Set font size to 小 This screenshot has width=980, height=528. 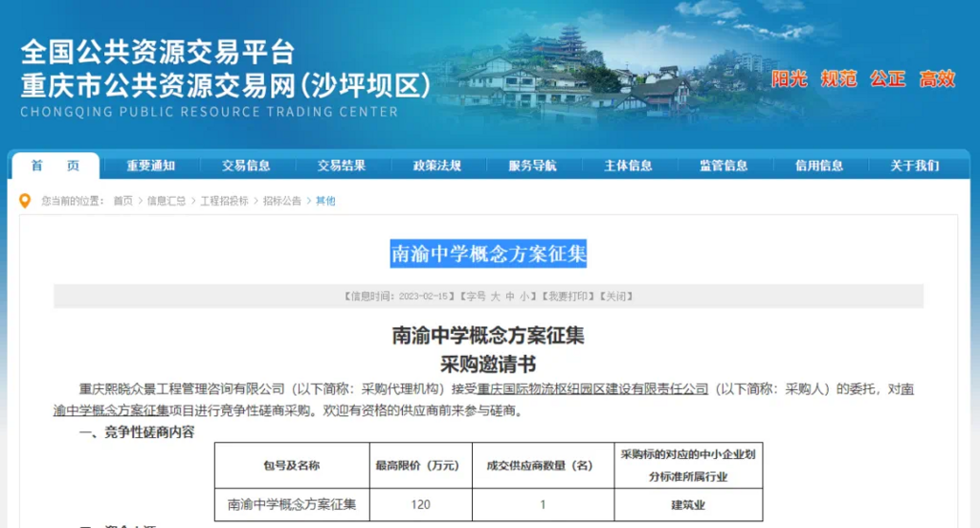tap(524, 297)
